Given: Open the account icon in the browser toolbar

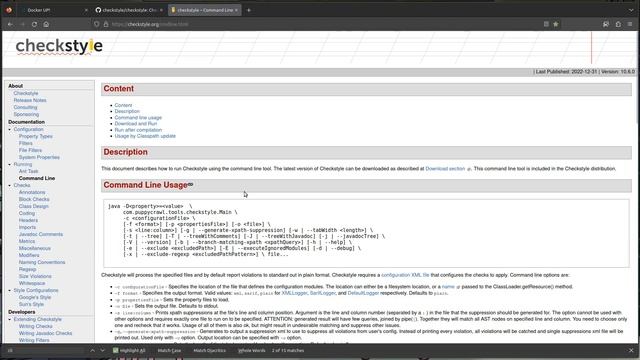Looking at the screenshot, I should coord(606,24).
